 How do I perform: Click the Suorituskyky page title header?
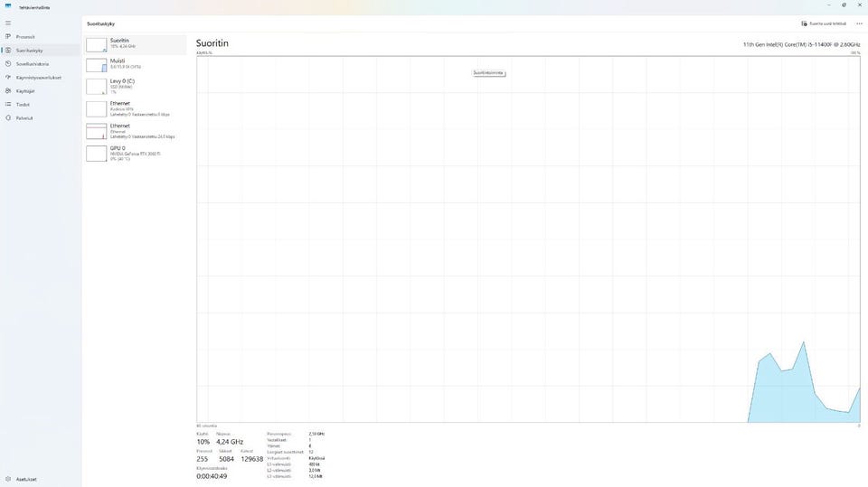coord(100,23)
